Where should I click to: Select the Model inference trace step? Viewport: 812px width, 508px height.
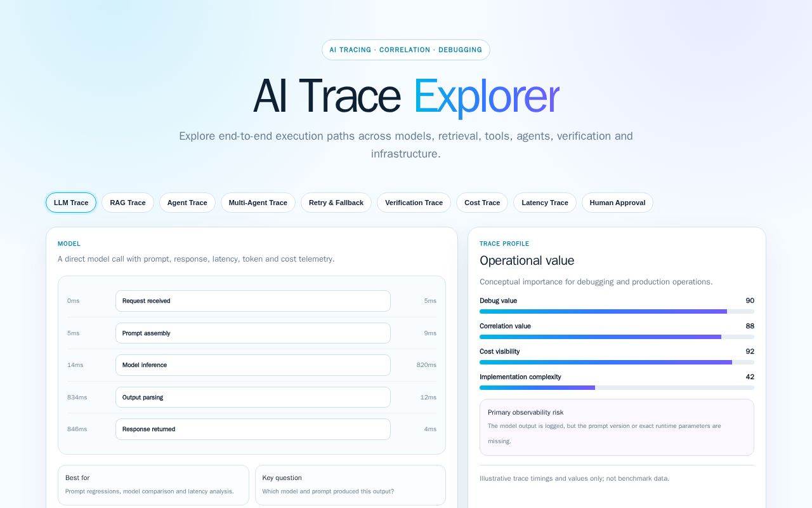click(x=252, y=365)
